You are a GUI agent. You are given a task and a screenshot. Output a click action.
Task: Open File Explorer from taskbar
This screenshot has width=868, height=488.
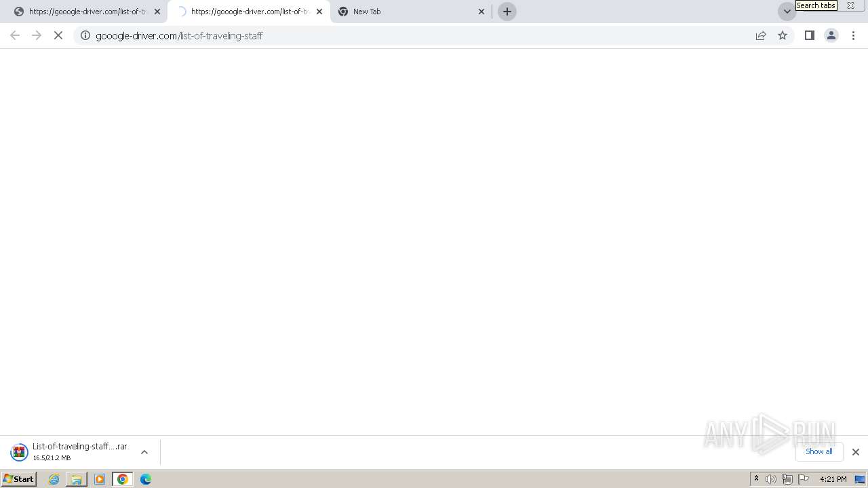click(77, 479)
